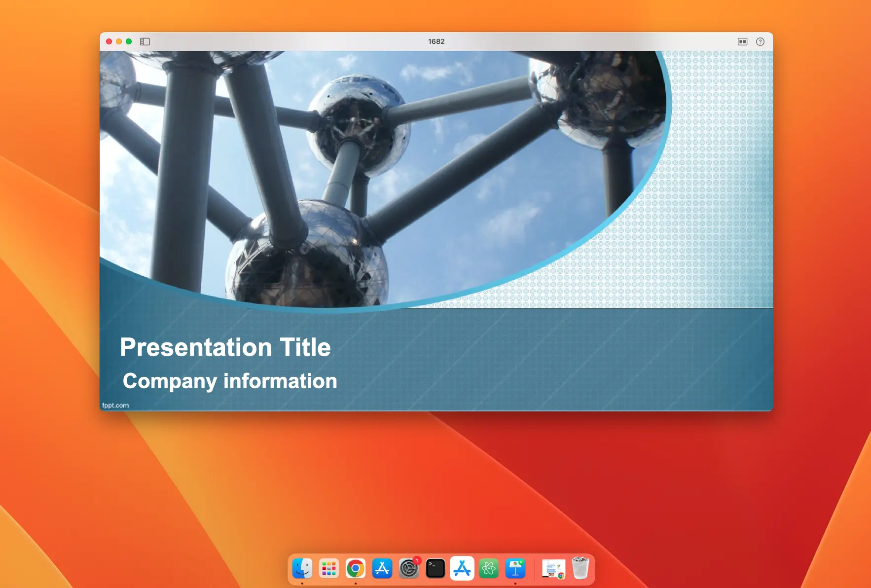Open Launchpad from the dock
The height and width of the screenshot is (588, 871).
(x=329, y=568)
